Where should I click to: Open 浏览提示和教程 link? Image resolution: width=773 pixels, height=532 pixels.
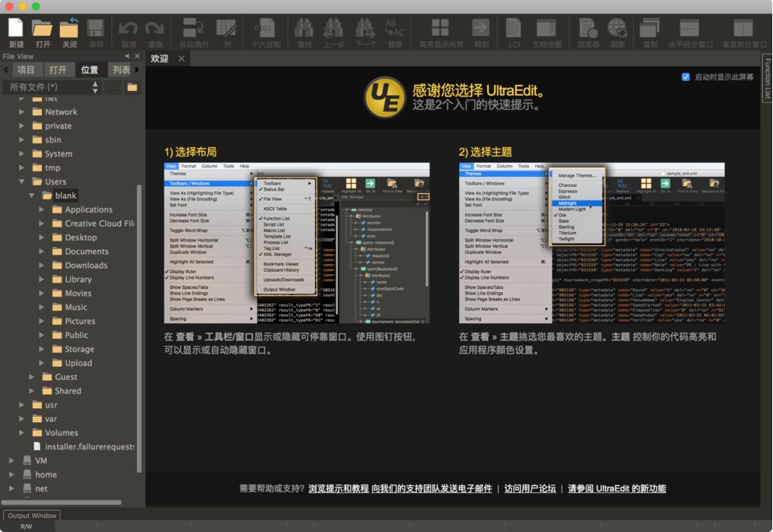tap(338, 488)
